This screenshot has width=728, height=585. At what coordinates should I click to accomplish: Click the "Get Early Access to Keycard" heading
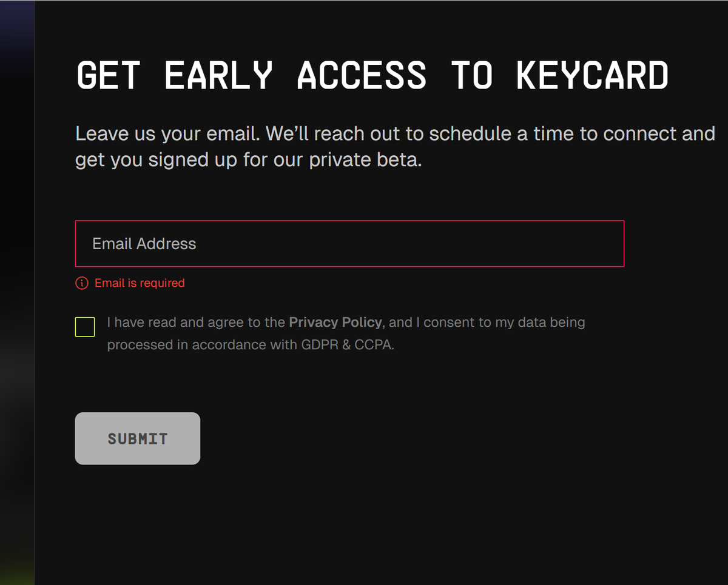pos(372,76)
